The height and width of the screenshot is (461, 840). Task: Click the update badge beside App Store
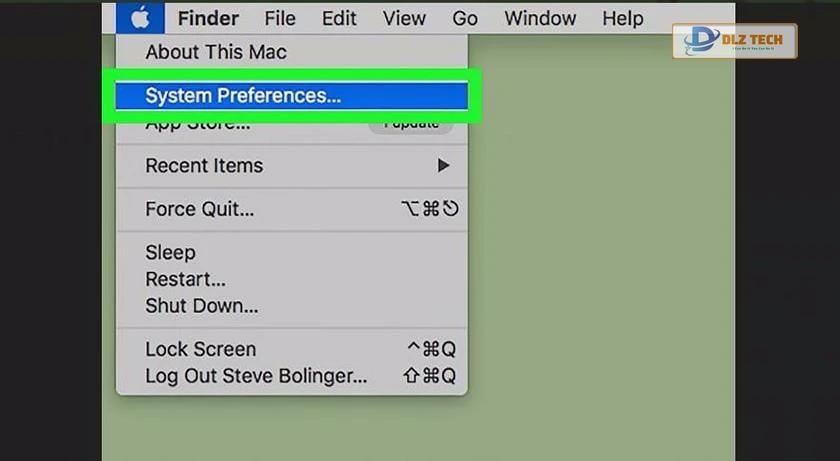(410, 126)
